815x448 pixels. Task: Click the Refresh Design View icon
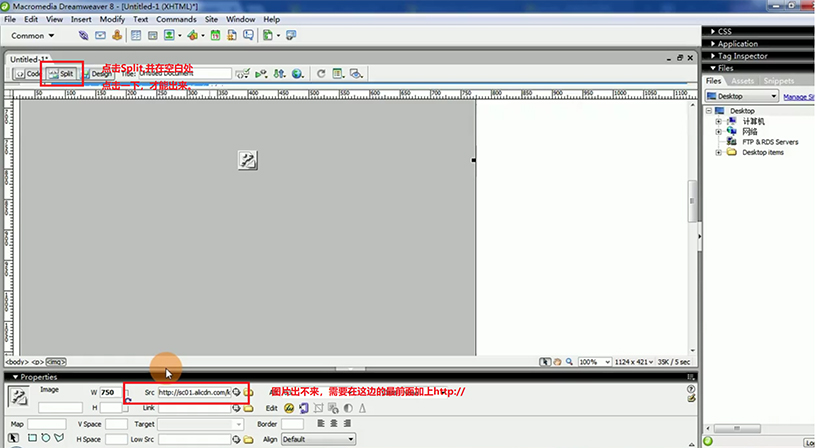[x=321, y=73]
